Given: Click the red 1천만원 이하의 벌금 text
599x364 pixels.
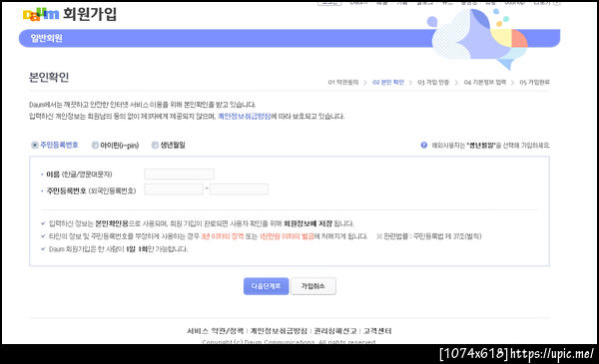Looking at the screenshot, I should (287, 236).
